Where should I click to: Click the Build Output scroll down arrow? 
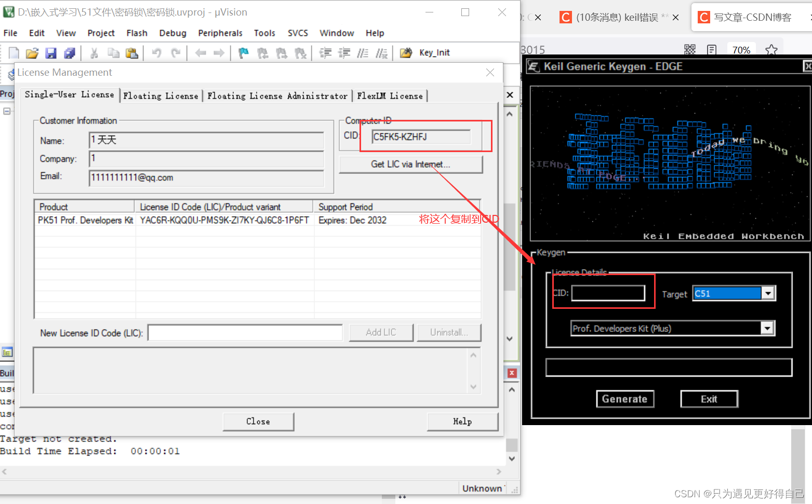[512, 458]
